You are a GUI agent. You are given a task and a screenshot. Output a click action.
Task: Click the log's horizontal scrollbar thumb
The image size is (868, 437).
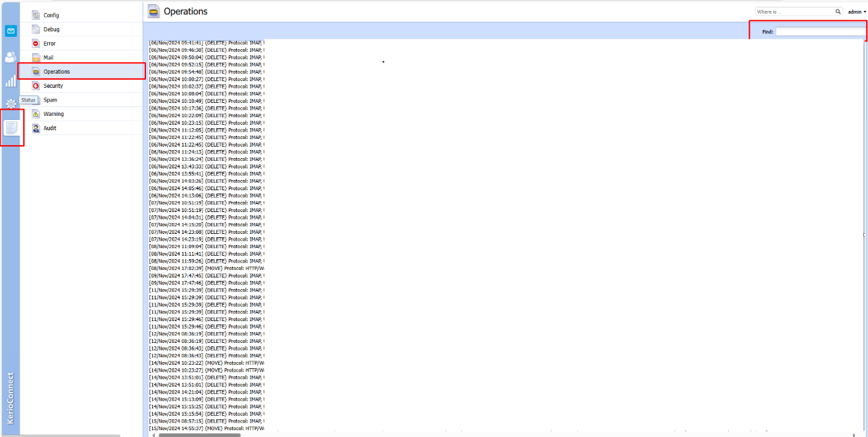[x=199, y=434]
